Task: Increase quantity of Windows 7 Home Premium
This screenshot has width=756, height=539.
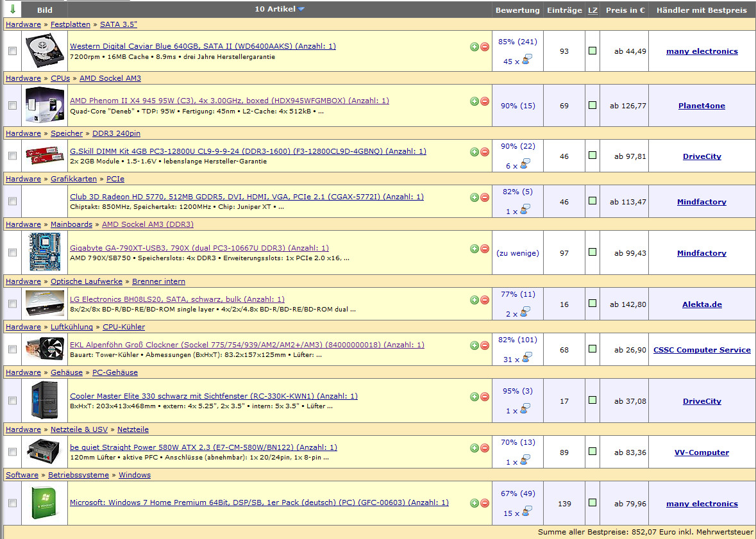Action: pos(475,503)
